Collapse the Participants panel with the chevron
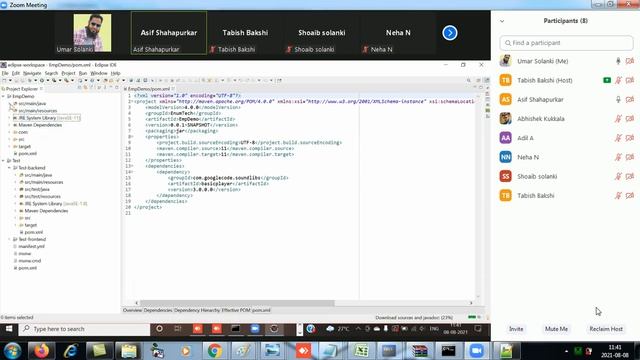Viewport: 640px width, 360px height. 502,21
